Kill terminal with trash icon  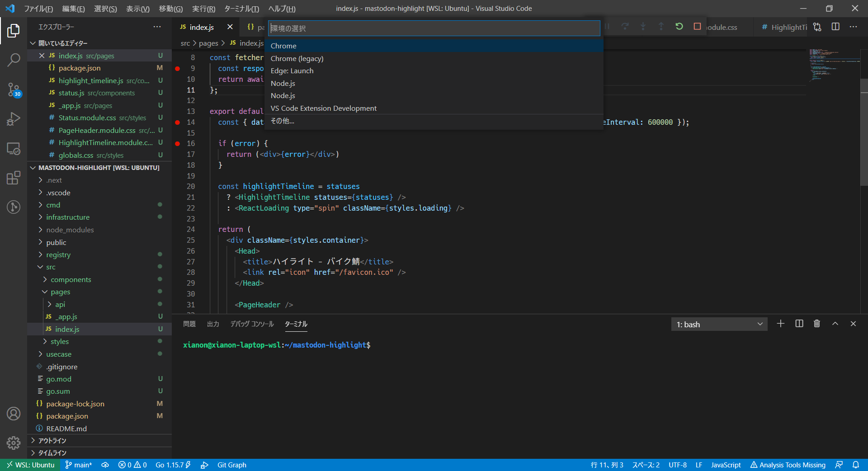pyautogui.click(x=817, y=324)
